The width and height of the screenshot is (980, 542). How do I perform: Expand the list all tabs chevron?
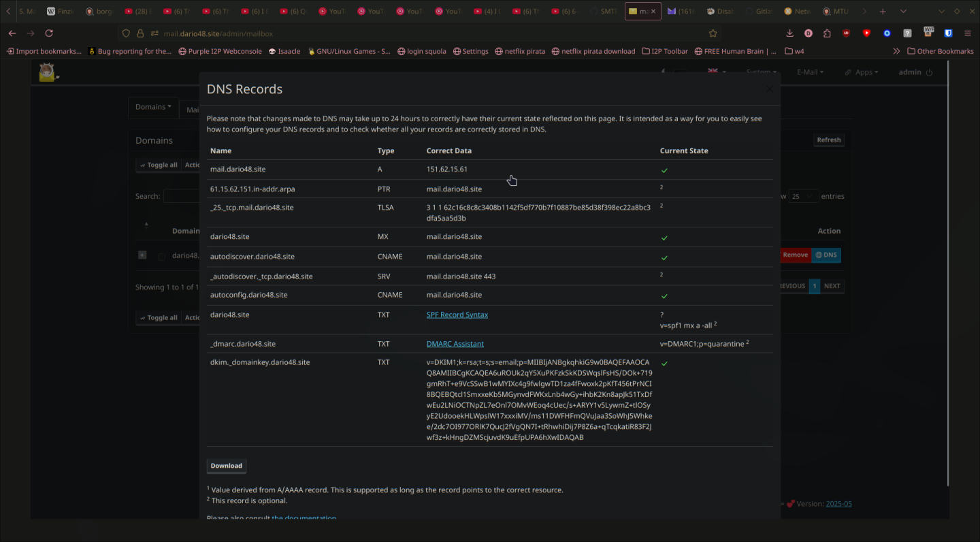[x=903, y=12]
